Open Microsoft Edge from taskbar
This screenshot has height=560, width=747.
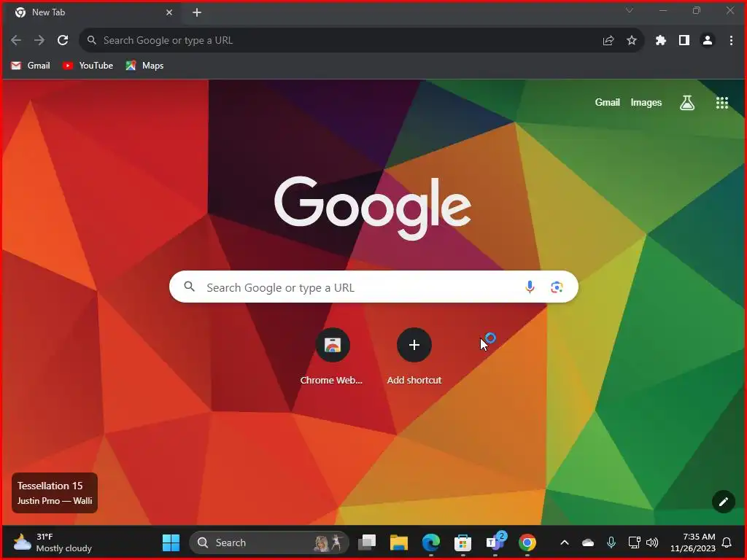pyautogui.click(x=430, y=542)
